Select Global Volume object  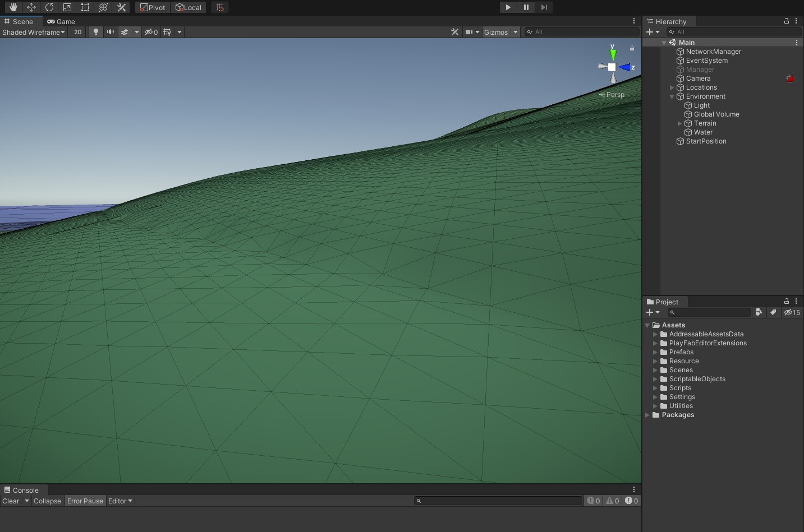(x=716, y=114)
